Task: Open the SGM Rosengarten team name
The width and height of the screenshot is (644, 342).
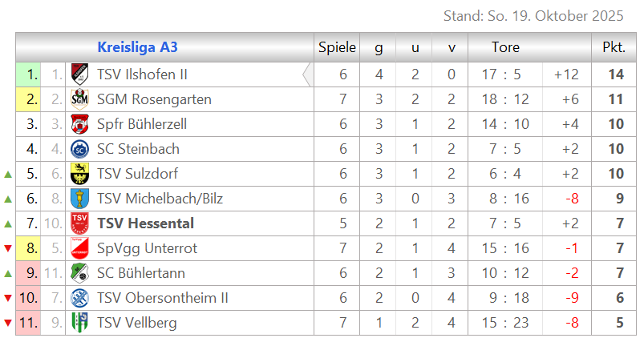Action: pos(154,99)
